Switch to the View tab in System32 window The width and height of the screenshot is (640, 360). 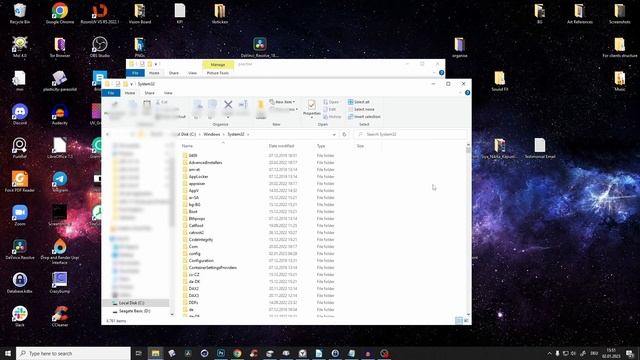[168, 93]
